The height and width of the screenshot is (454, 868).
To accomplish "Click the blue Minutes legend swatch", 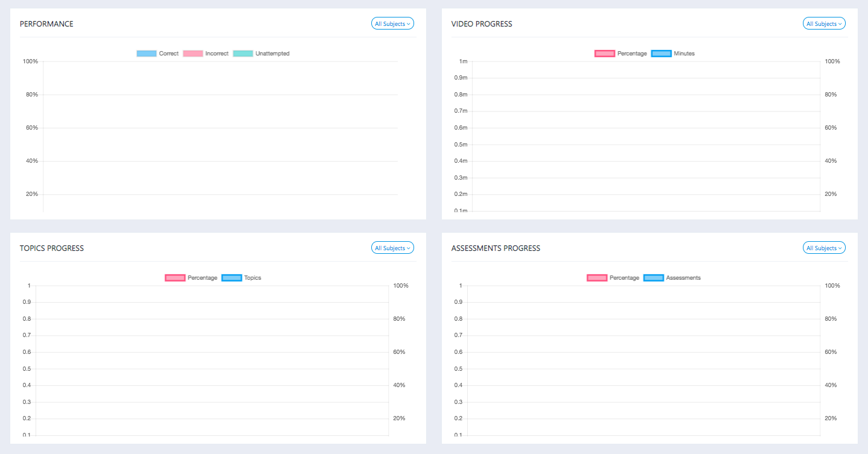I will click(x=661, y=54).
